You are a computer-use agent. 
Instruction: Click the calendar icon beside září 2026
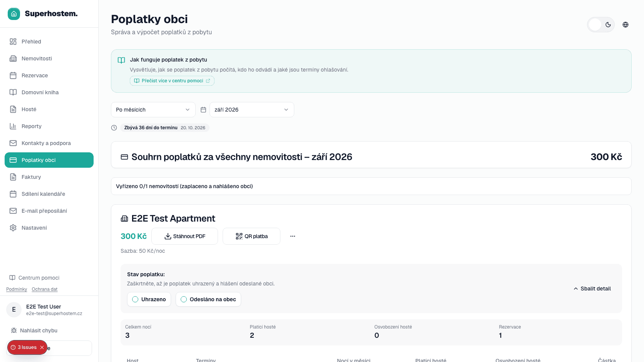(x=203, y=110)
